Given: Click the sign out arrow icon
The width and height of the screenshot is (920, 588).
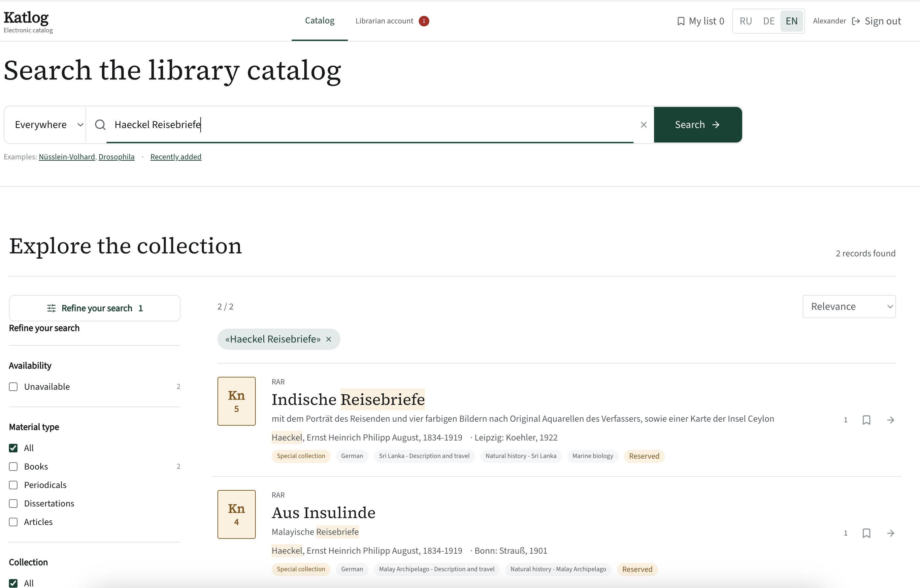Looking at the screenshot, I should tap(856, 21).
